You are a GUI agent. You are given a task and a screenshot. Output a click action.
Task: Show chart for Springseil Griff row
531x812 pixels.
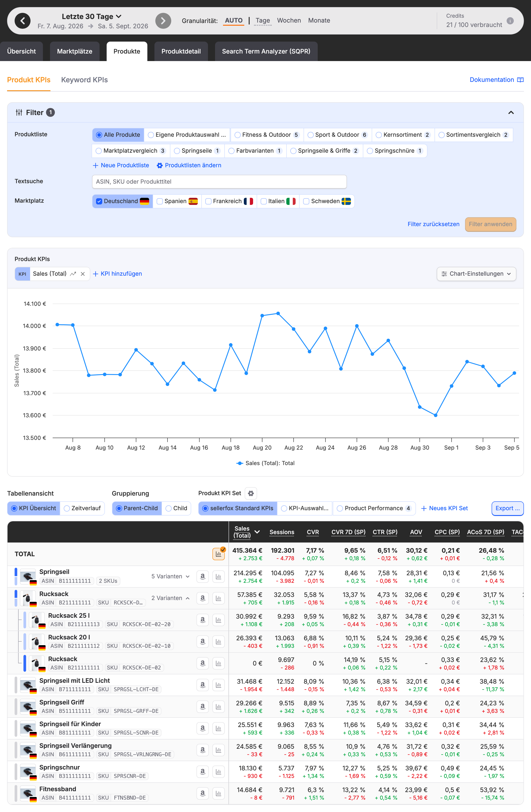point(218,707)
